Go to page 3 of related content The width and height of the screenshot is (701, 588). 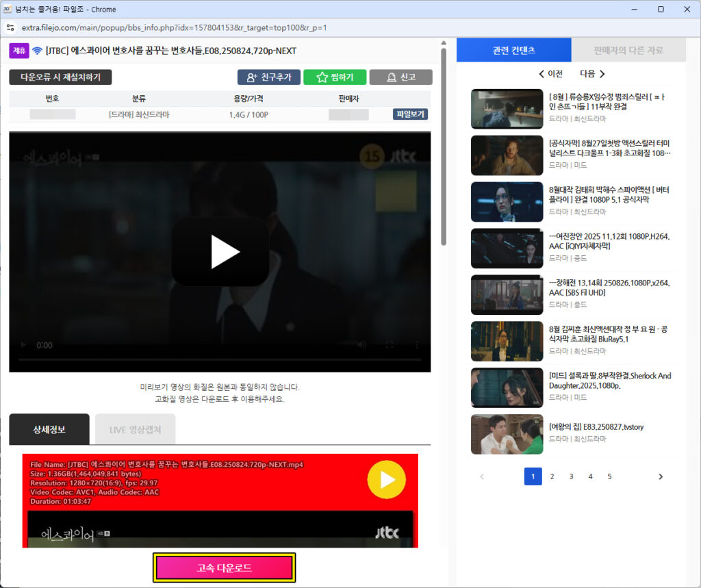point(572,476)
